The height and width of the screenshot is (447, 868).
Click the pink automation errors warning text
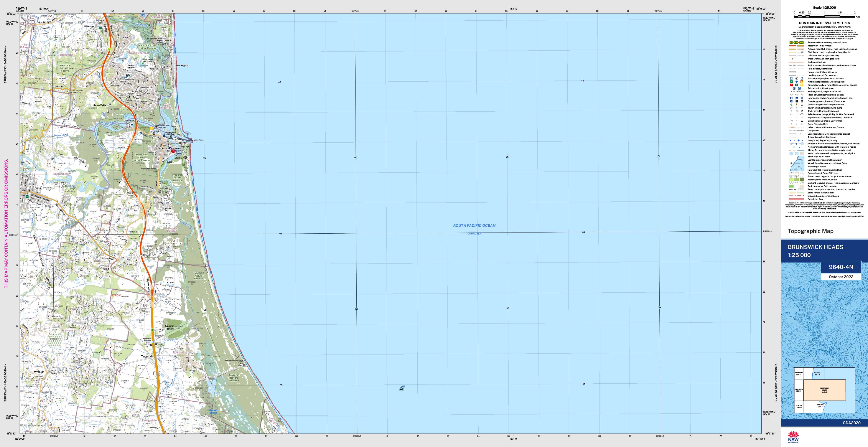click(x=6, y=224)
